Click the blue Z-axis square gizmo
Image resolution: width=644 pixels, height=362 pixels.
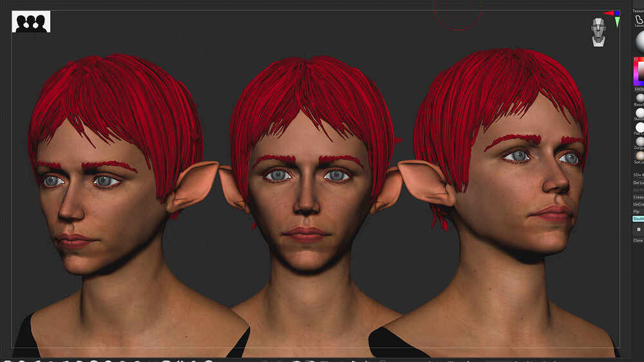(x=618, y=14)
